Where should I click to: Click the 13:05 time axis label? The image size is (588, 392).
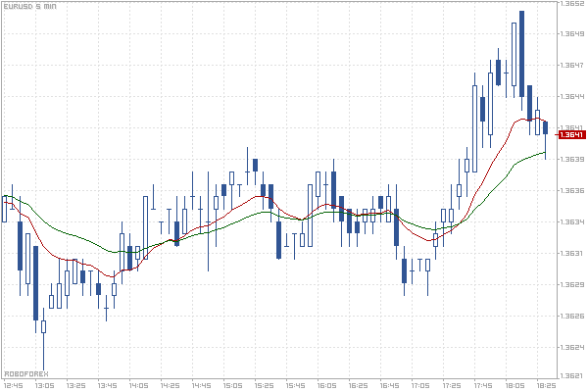[x=45, y=385]
